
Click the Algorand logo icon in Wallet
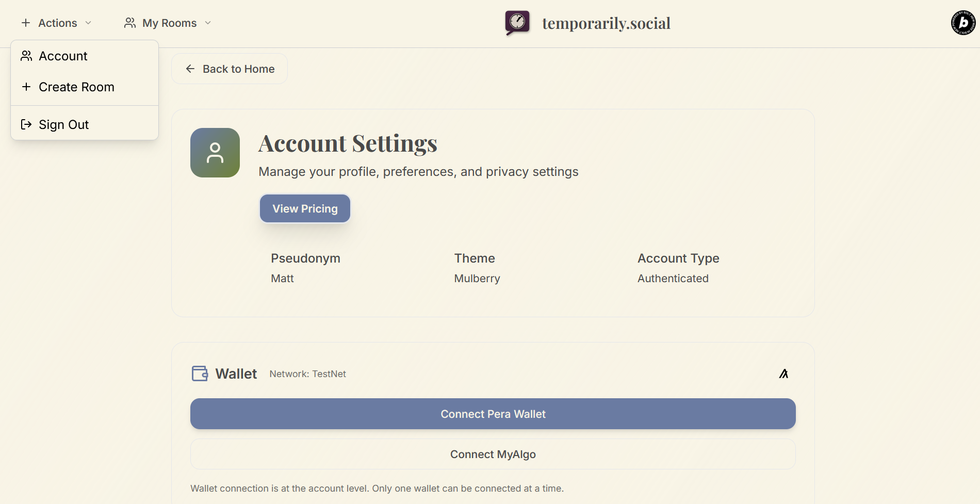[x=783, y=373]
